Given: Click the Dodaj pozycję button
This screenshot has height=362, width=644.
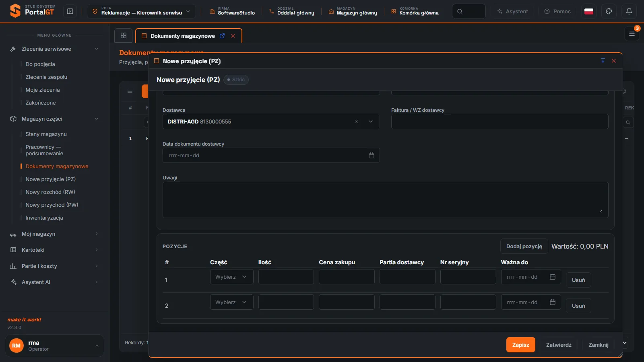Looking at the screenshot, I should point(524,246).
